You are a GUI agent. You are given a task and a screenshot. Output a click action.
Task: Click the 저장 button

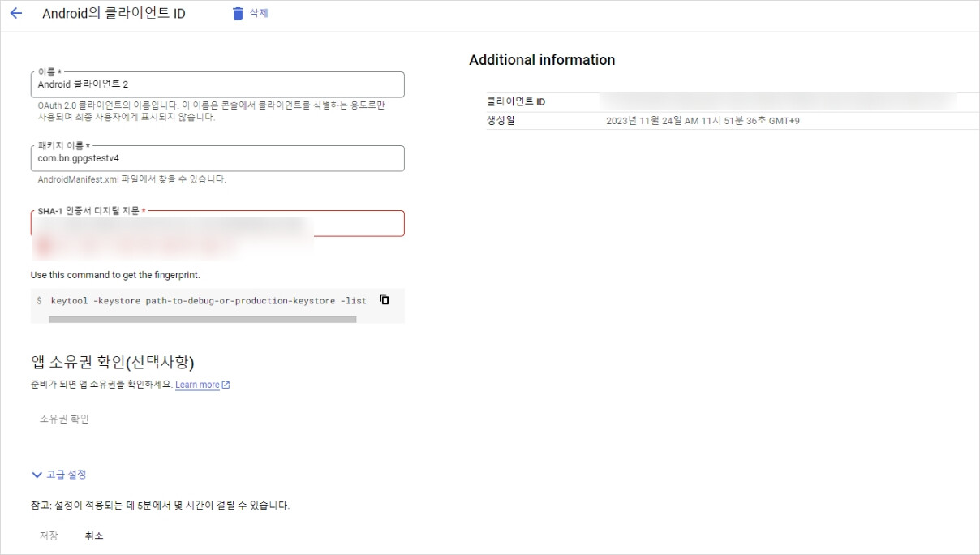[49, 536]
